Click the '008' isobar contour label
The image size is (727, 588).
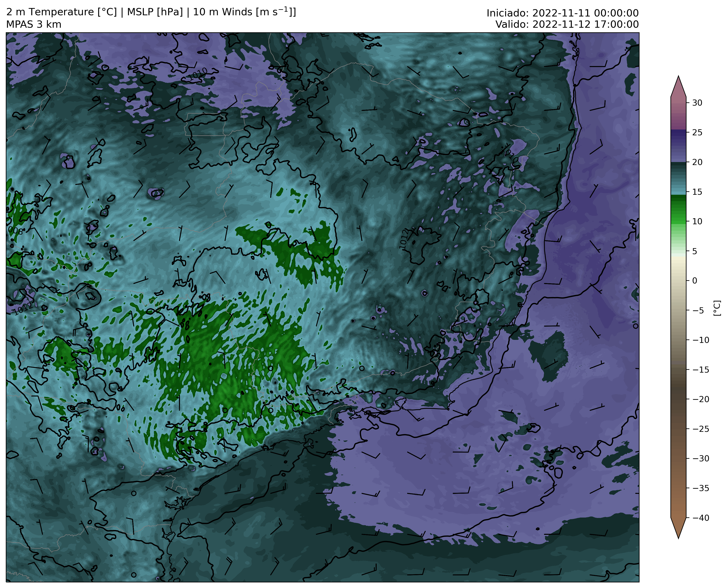tap(16, 231)
